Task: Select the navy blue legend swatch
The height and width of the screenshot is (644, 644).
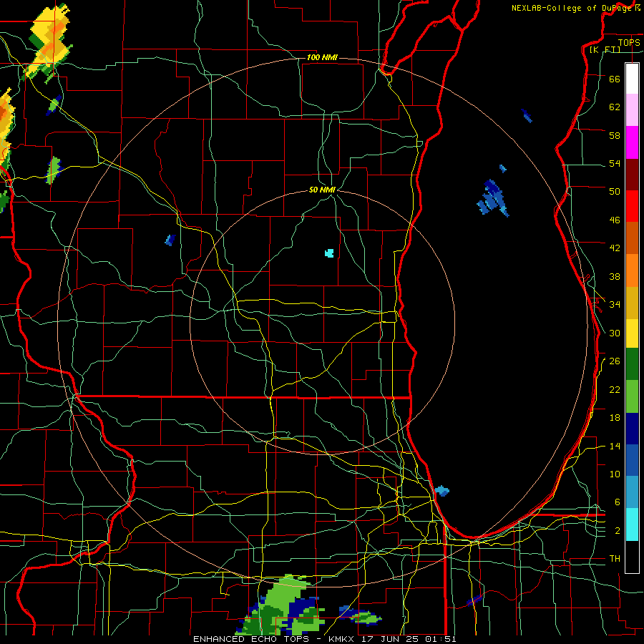Action: [x=632, y=428]
